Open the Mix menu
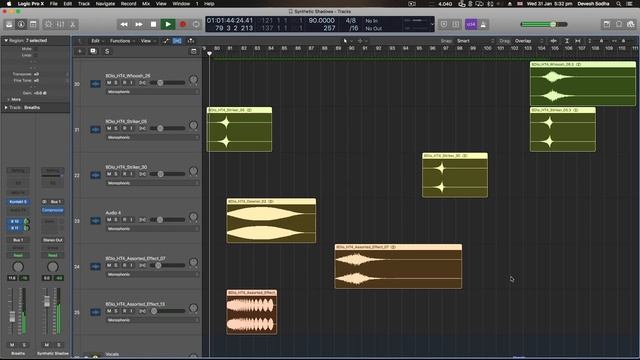 point(146,4)
